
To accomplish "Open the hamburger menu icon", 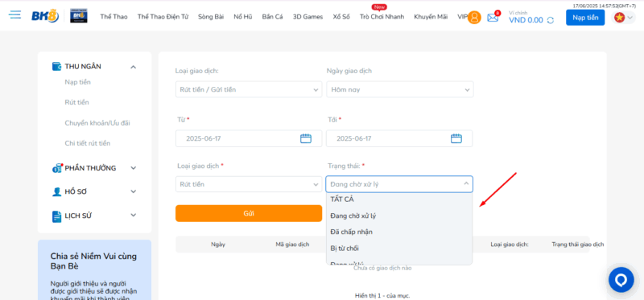I will point(14,15).
